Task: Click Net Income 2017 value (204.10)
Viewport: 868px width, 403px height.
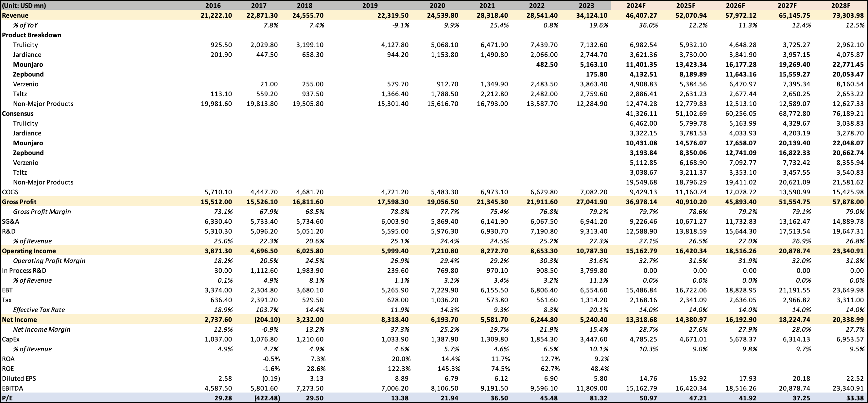Action: point(267,319)
